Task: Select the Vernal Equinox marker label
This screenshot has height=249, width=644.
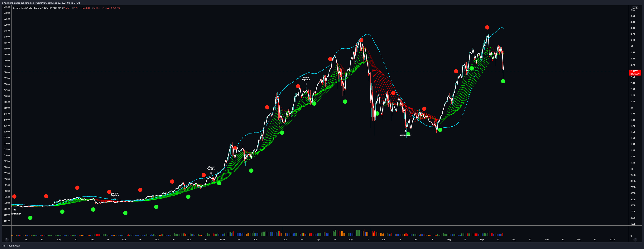Action: point(306,78)
